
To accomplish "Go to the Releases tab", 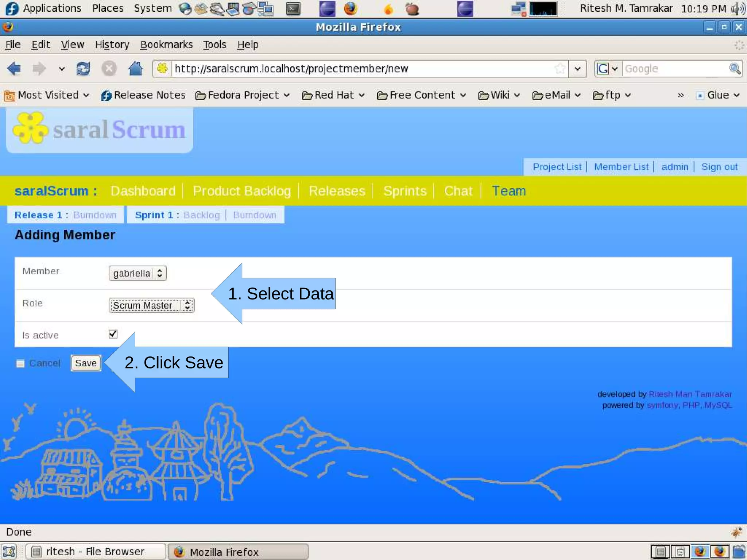I will point(337,191).
